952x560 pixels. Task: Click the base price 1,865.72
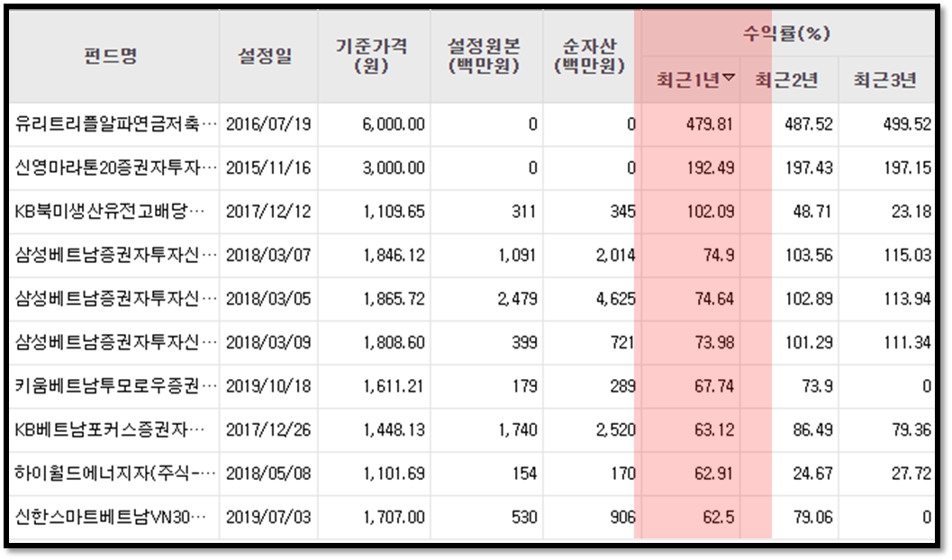pyautogui.click(x=394, y=299)
